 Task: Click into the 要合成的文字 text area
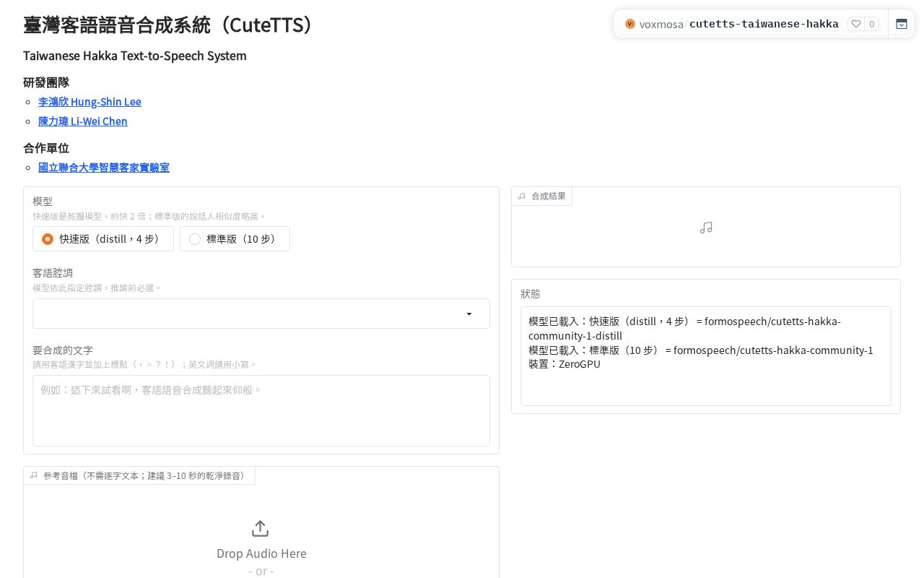pos(261,410)
